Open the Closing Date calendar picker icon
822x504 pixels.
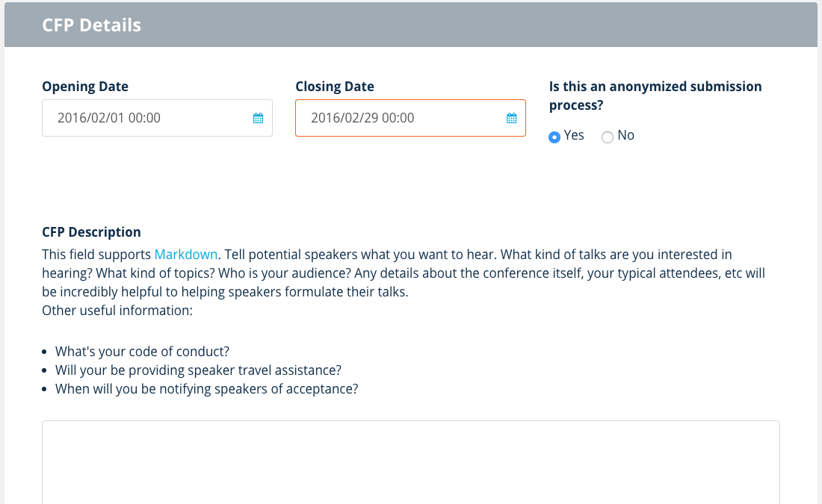coord(512,118)
